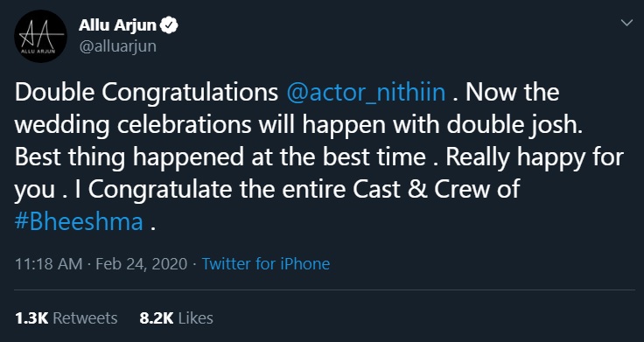Select the Feb 24, 2020 date
The image size is (644, 342).
click(x=142, y=263)
